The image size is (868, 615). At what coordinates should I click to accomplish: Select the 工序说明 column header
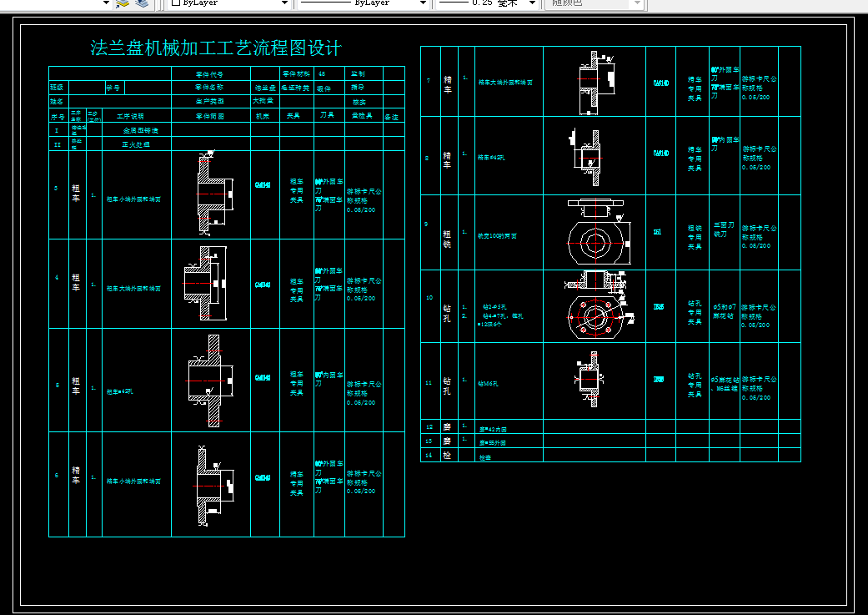130,116
